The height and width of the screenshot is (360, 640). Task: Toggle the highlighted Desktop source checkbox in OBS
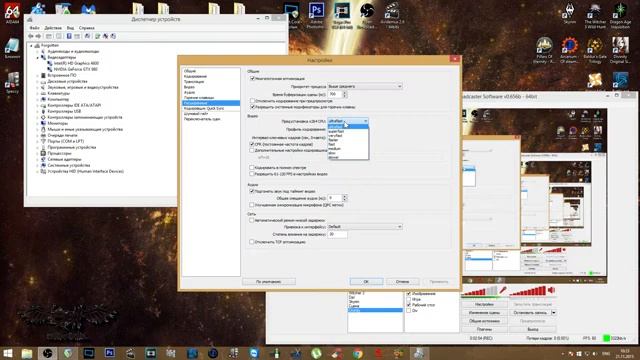[409, 305]
